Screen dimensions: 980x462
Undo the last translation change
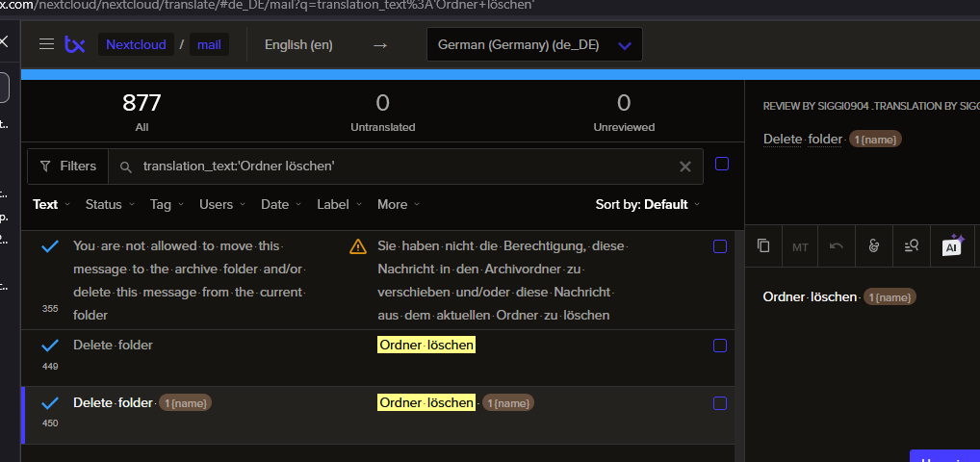[837, 246]
